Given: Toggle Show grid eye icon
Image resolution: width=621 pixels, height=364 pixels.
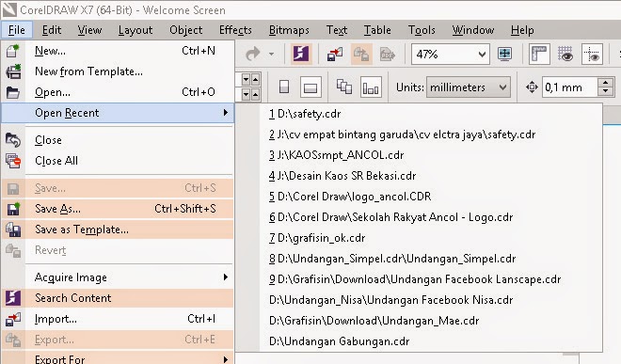Looking at the screenshot, I should point(565,54).
